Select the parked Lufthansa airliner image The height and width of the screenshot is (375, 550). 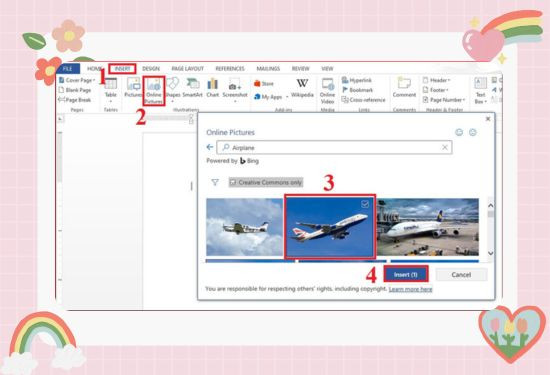428,227
